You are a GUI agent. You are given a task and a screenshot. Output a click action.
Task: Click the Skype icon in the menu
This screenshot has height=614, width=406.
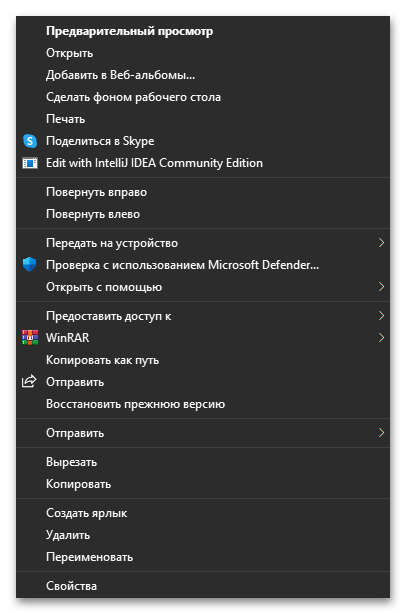coord(30,141)
